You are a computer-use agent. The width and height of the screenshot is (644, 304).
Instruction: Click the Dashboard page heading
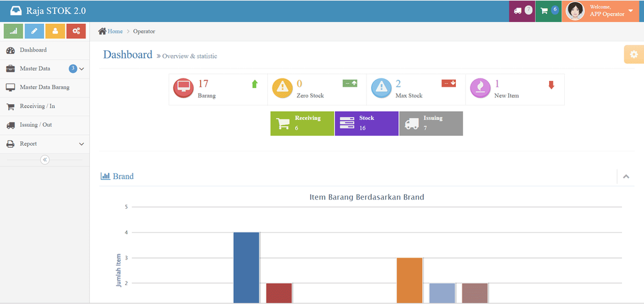pos(128,55)
